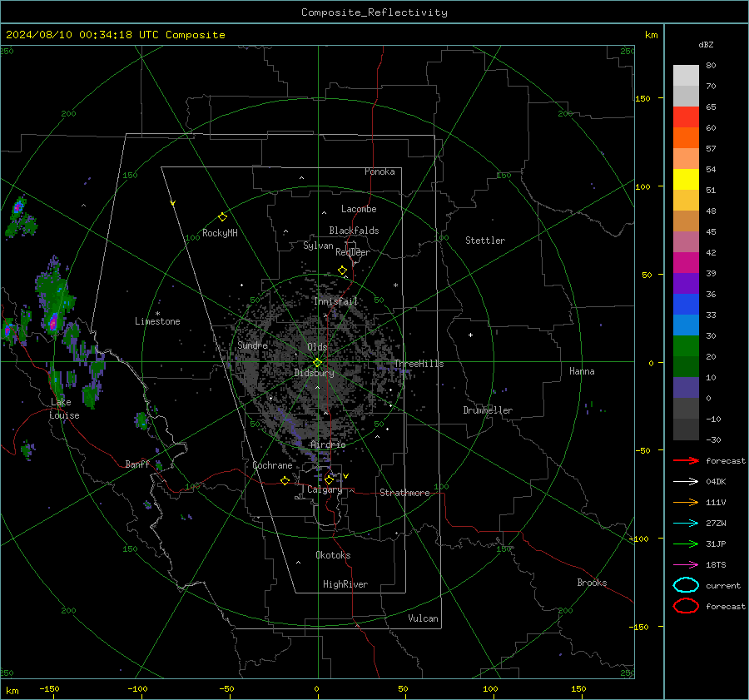Click the orange 111V arrow icon
749x700 pixels.
coord(686,502)
